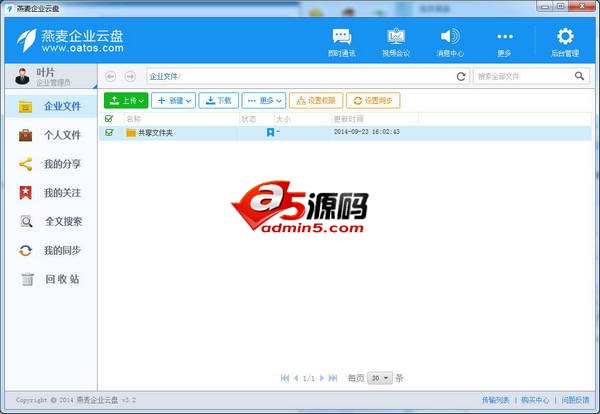Open the per-page count combo box

tap(380, 378)
